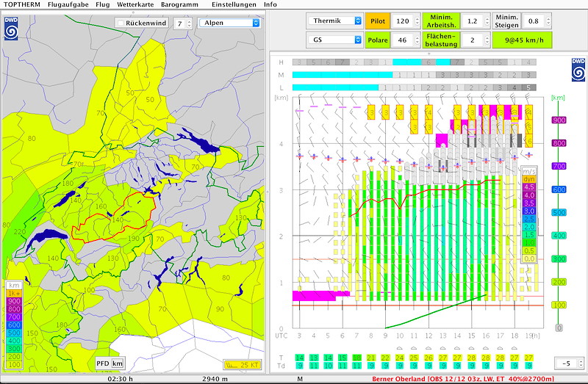
Task: Adjust the -5 offset stepper bottom right
Action: 581,363
